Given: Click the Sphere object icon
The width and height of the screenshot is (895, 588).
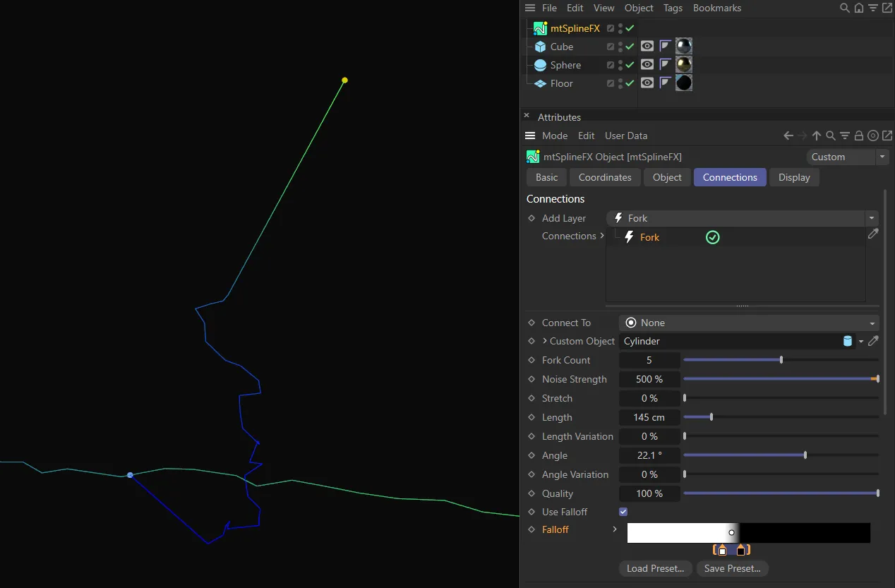Looking at the screenshot, I should click(541, 65).
